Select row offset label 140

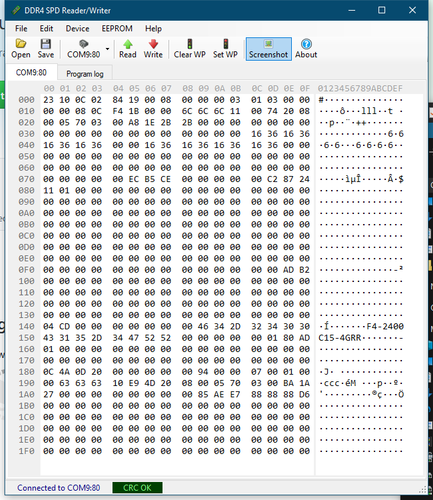tap(26, 326)
